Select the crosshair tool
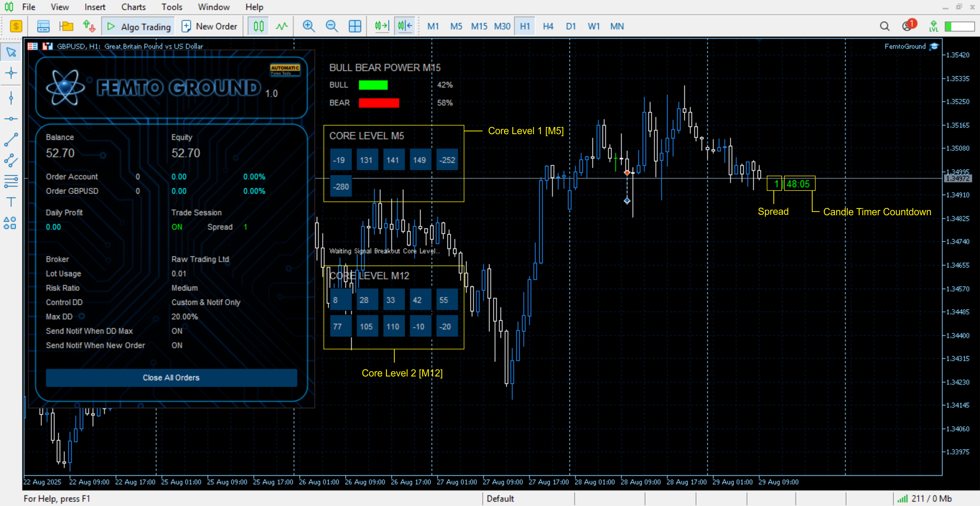980x506 pixels. (x=11, y=73)
